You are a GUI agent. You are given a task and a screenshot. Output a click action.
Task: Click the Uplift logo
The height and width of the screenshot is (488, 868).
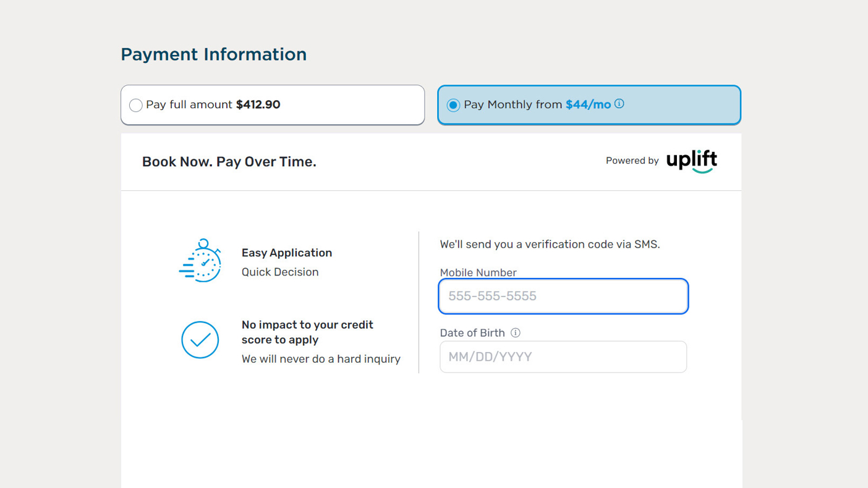692,161
